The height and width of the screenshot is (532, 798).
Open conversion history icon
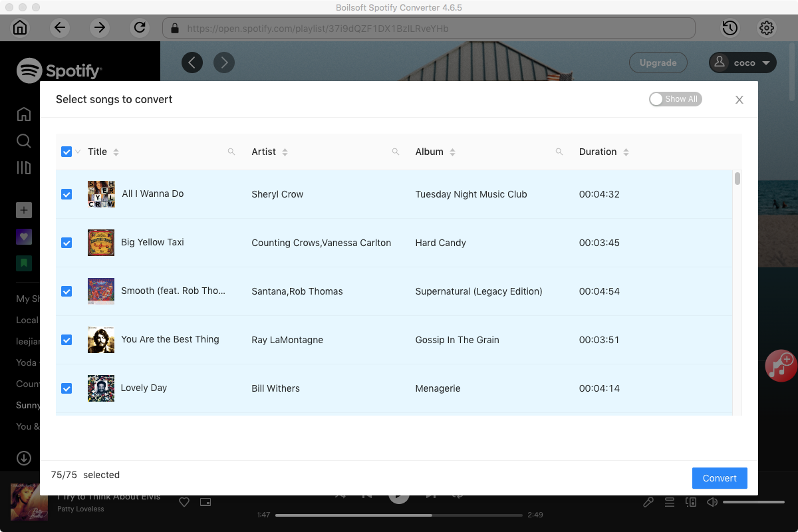click(x=730, y=28)
